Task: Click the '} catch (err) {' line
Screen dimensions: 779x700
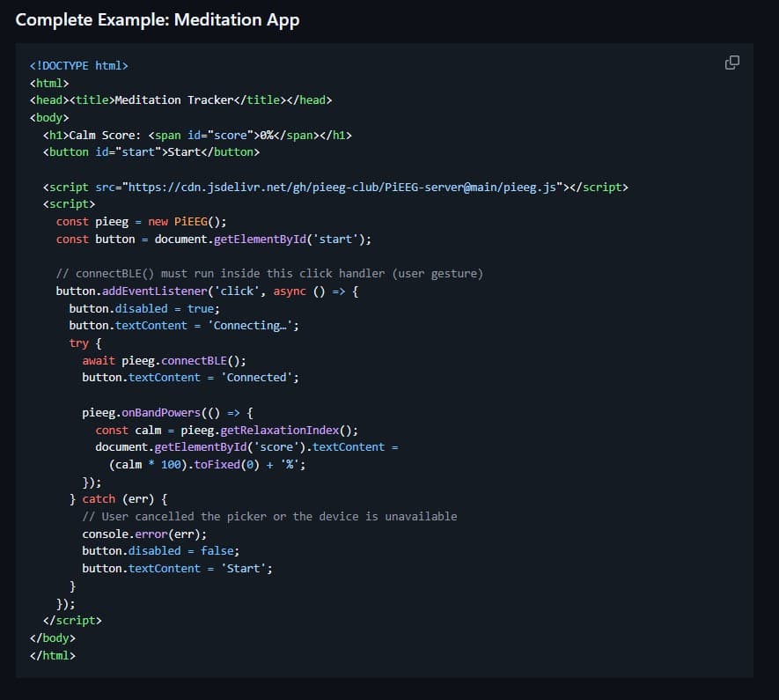Action: [x=118, y=498]
